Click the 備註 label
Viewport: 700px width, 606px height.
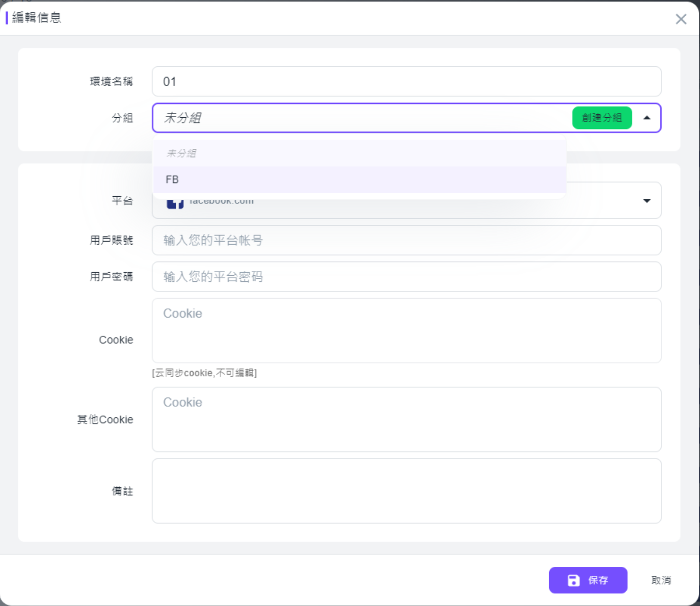pyautogui.click(x=122, y=491)
